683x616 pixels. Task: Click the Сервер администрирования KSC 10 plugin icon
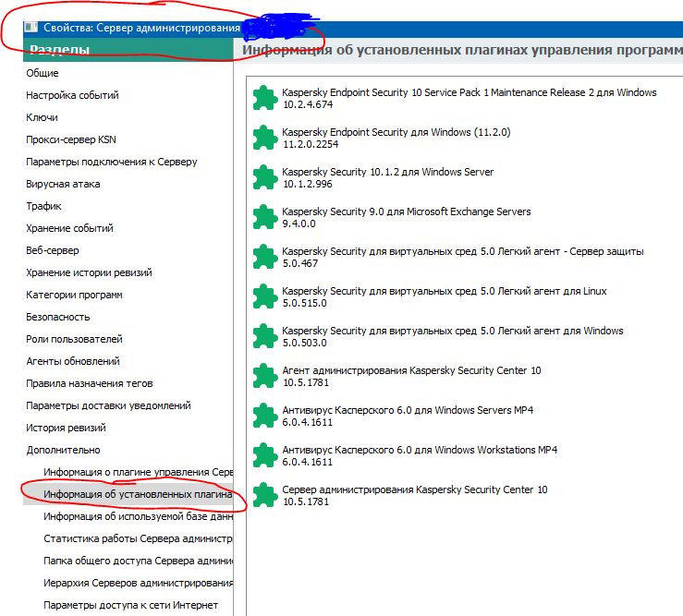click(x=265, y=495)
